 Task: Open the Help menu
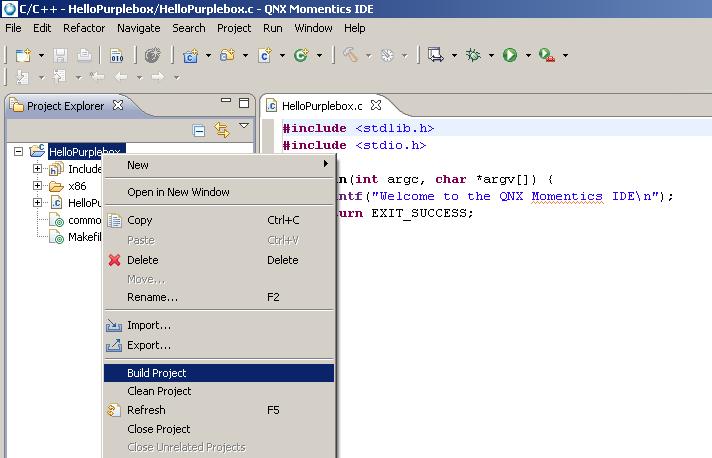355,28
